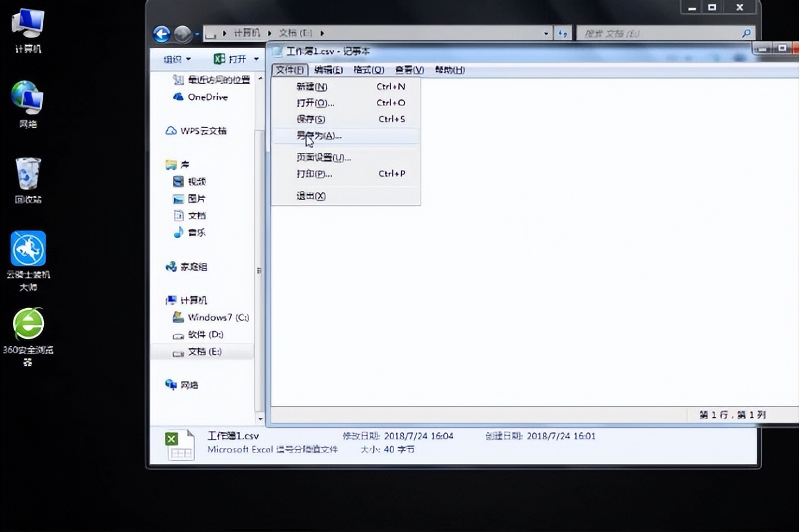Maximize the Explorer window
This screenshot has height=532, width=799.
pyautogui.click(x=712, y=8)
